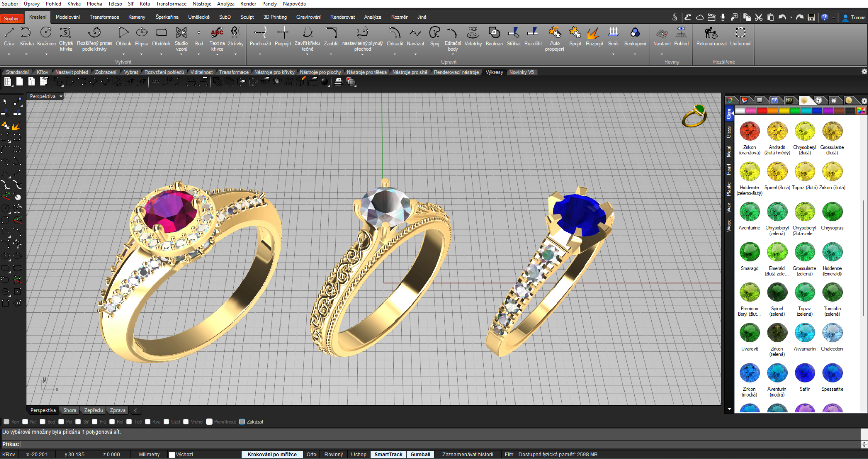This screenshot has width=868, height=459.
Task: Select the Stříhat trim tool
Action: (x=514, y=36)
